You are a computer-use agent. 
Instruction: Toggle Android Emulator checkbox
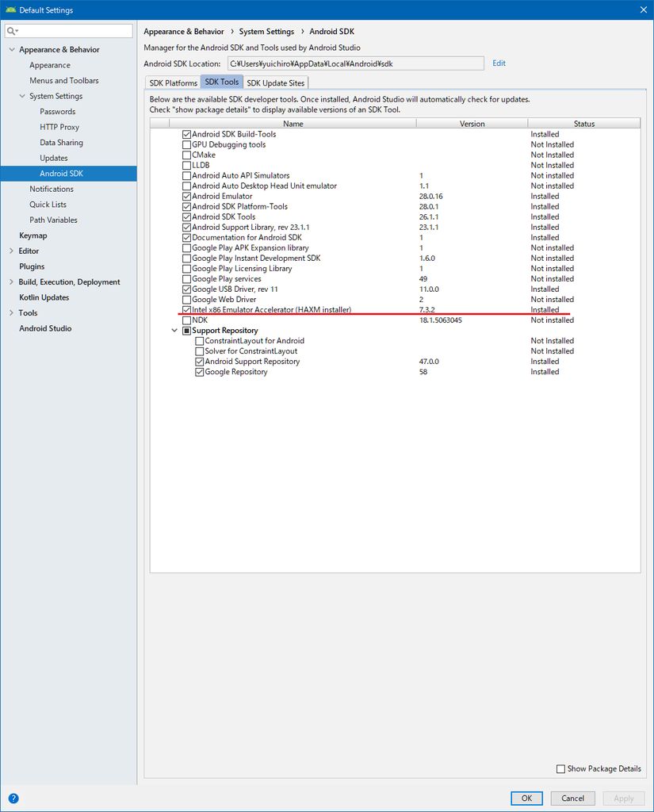click(186, 197)
